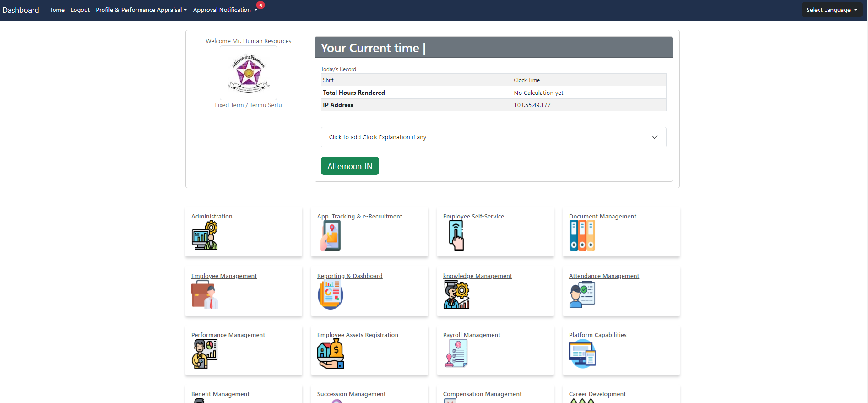868x403 pixels.
Task: Click the Ministry logo profile image
Action: (249, 73)
